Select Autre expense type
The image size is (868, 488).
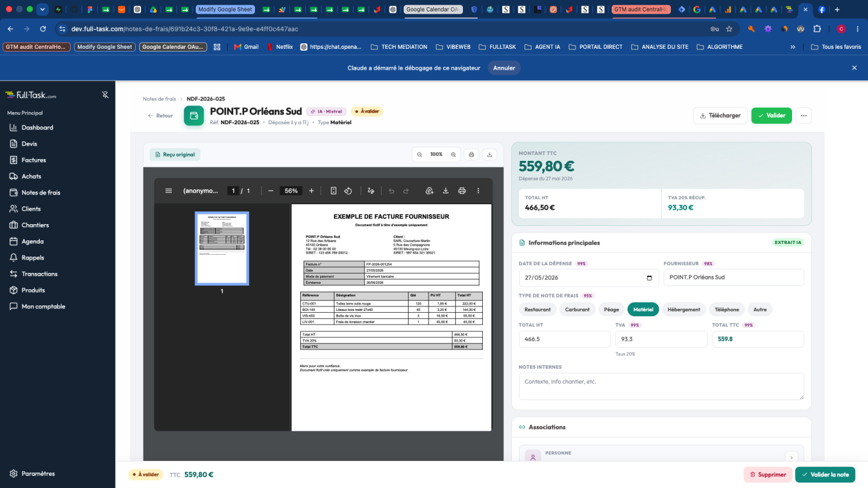click(x=760, y=310)
